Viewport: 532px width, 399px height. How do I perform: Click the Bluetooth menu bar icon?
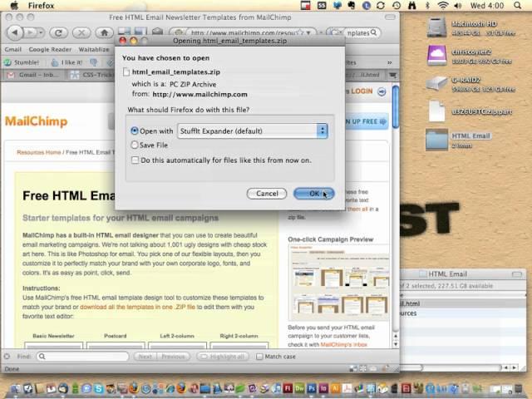point(427,6)
